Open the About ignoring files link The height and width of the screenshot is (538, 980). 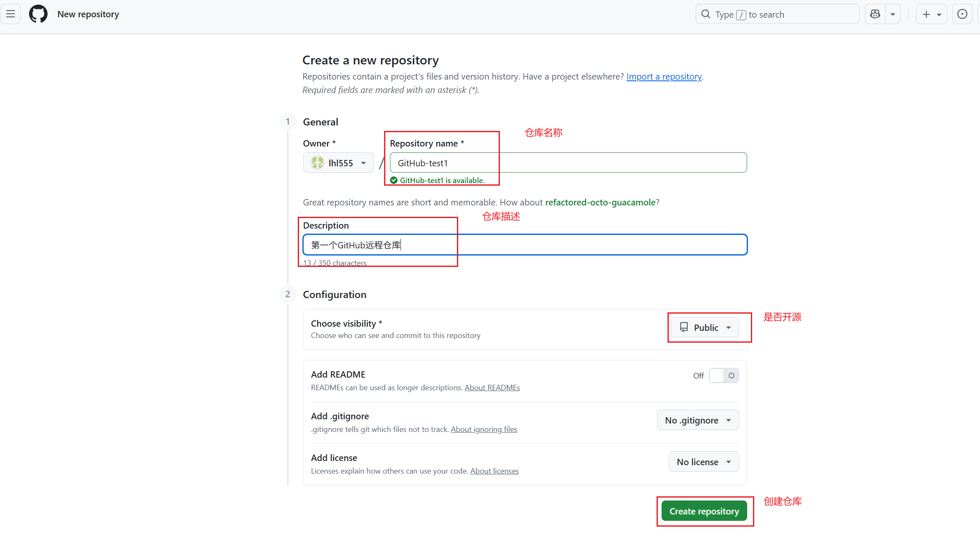484,429
